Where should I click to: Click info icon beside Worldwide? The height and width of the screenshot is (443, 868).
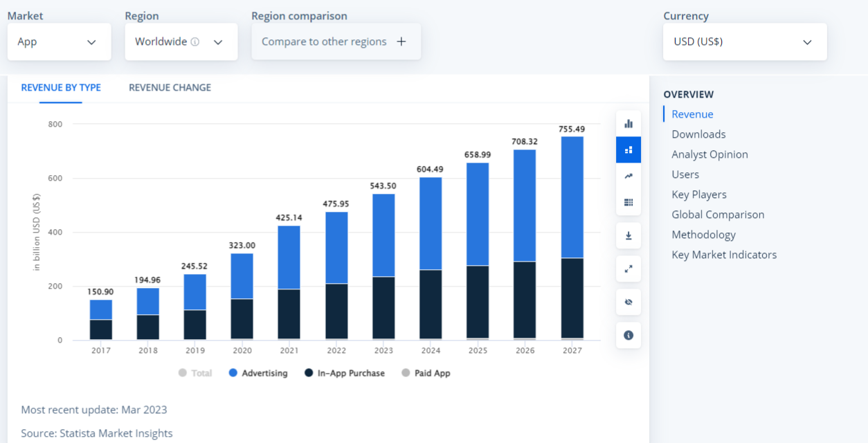click(195, 42)
